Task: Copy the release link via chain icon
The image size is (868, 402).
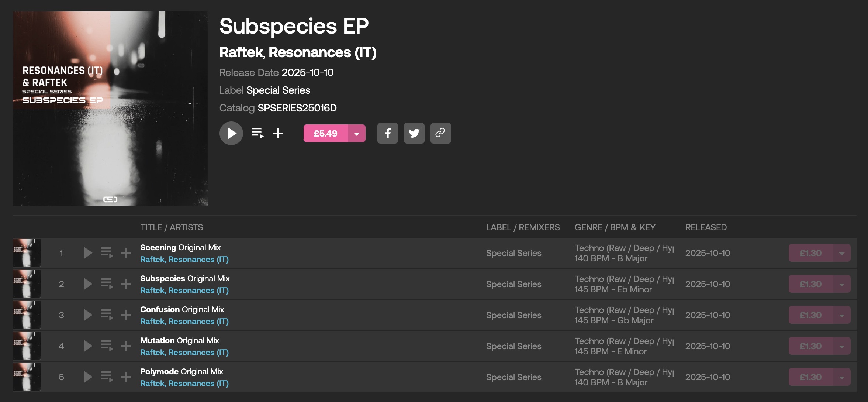Action: coord(440,133)
